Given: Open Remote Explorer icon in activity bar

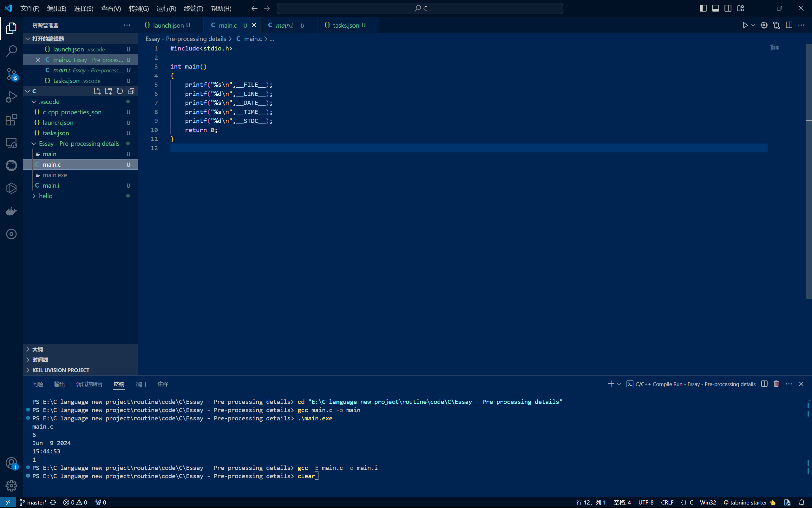Looking at the screenshot, I should (x=11, y=143).
